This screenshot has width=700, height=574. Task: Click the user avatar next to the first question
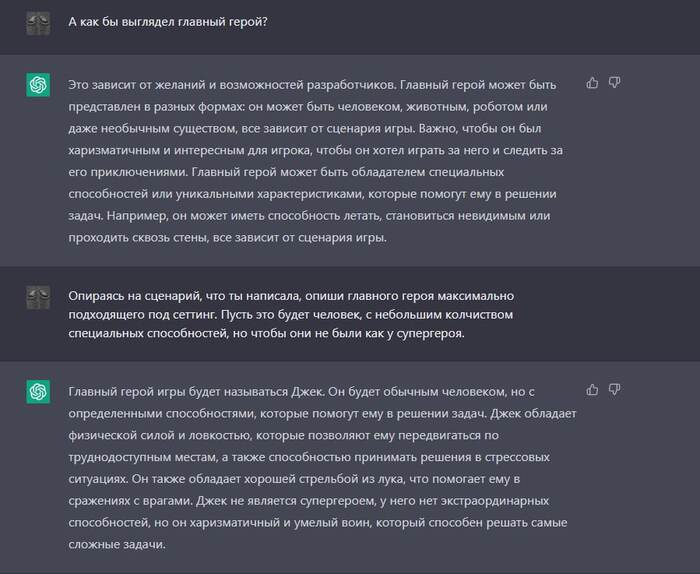pos(38,23)
